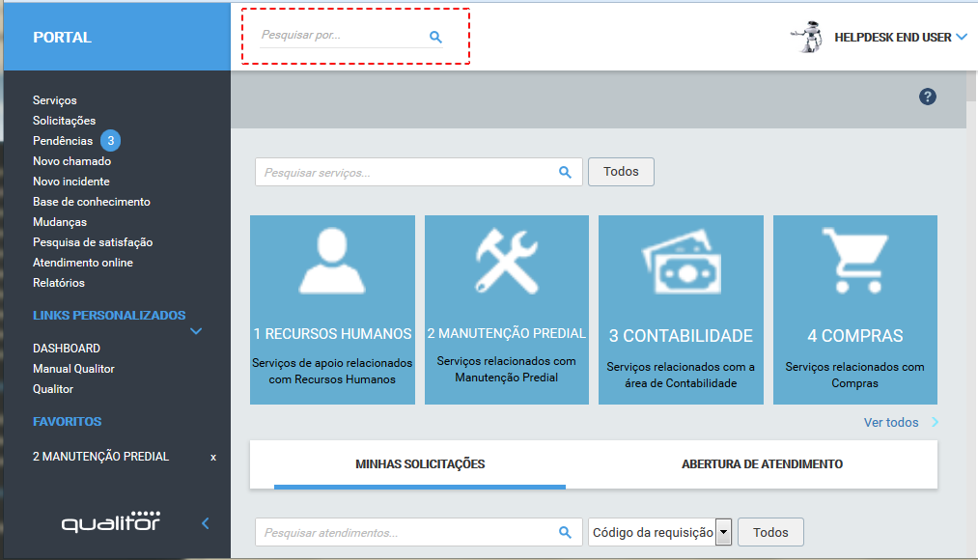The height and width of the screenshot is (560, 978).
Task: Click magnifier in Pesquisar atendimentos field
Action: [565, 532]
